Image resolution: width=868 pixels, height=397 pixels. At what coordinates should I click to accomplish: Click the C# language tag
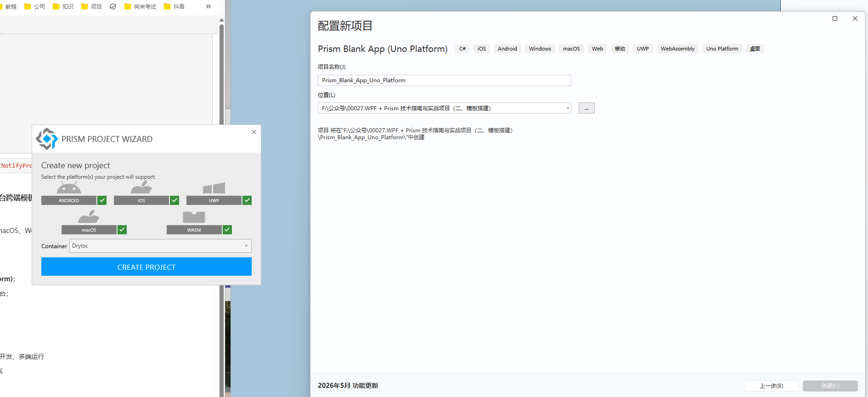click(462, 49)
